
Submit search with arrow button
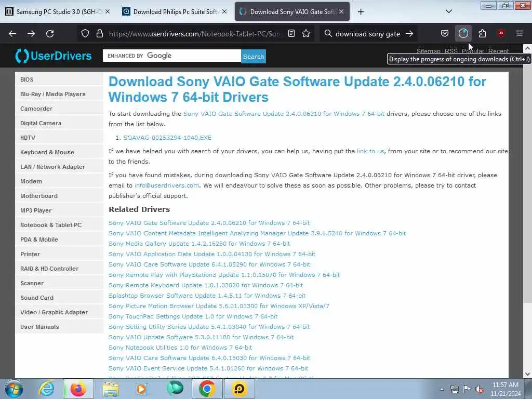pos(409,34)
